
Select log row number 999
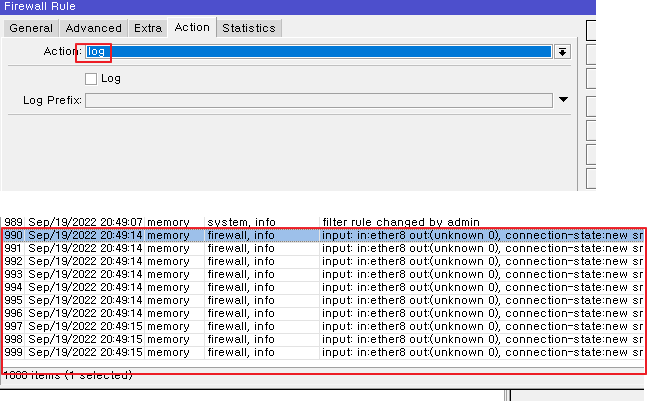pyautogui.click(x=323, y=352)
